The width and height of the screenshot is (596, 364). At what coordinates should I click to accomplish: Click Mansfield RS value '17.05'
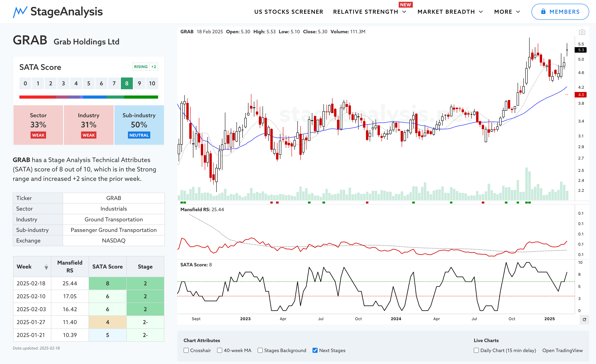pyautogui.click(x=70, y=296)
